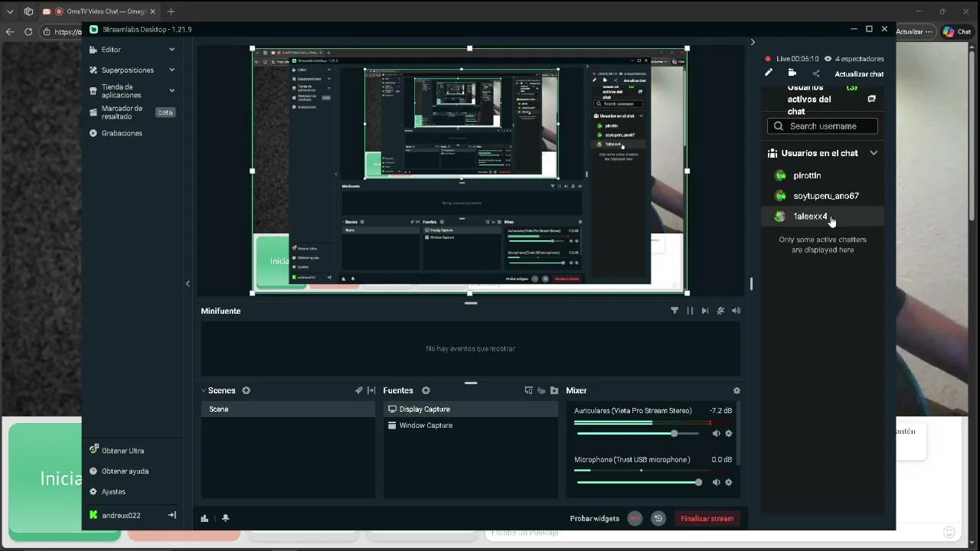Open Tienda de aplicaciones in the sidebar
980x551 pixels.
click(x=122, y=91)
